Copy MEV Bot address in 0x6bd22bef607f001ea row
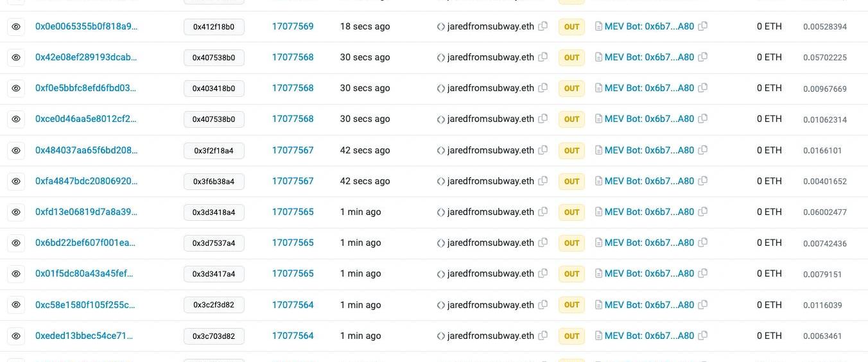 tap(703, 243)
